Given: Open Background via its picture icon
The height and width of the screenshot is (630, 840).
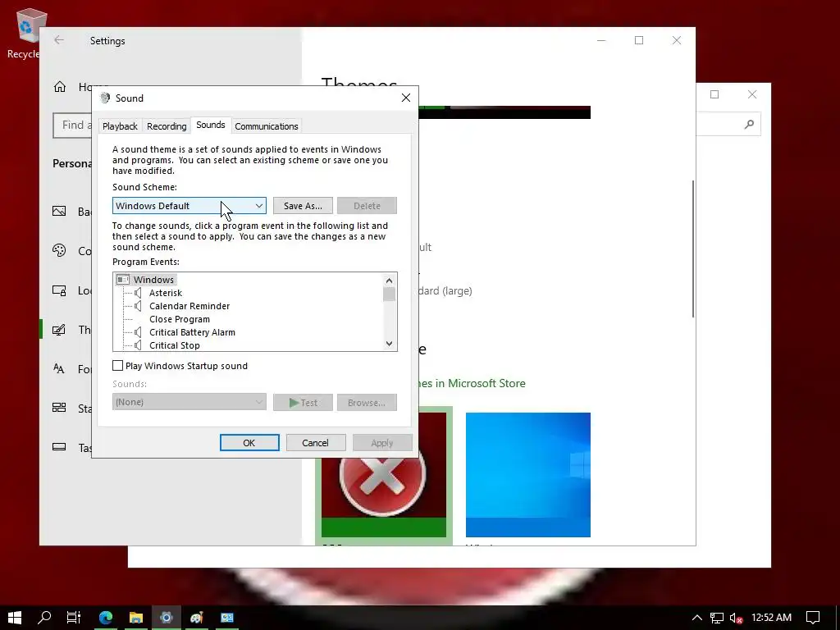Looking at the screenshot, I should click(x=59, y=211).
